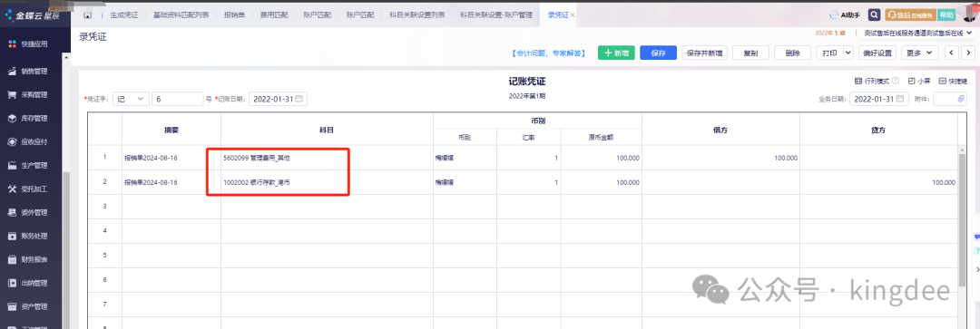980x329 pixels.
Task: Open the 更多 more actions dropdown
Action: 919,53
